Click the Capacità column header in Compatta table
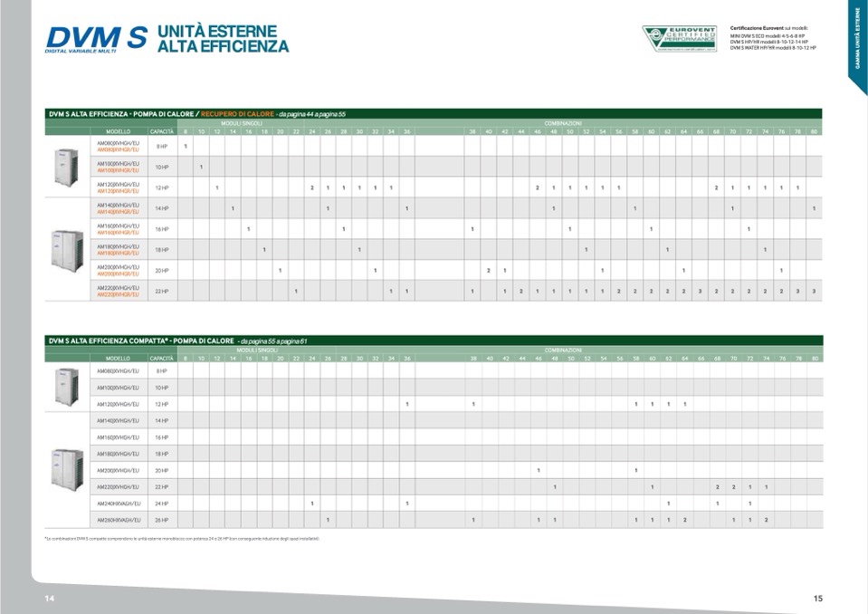 click(161, 359)
